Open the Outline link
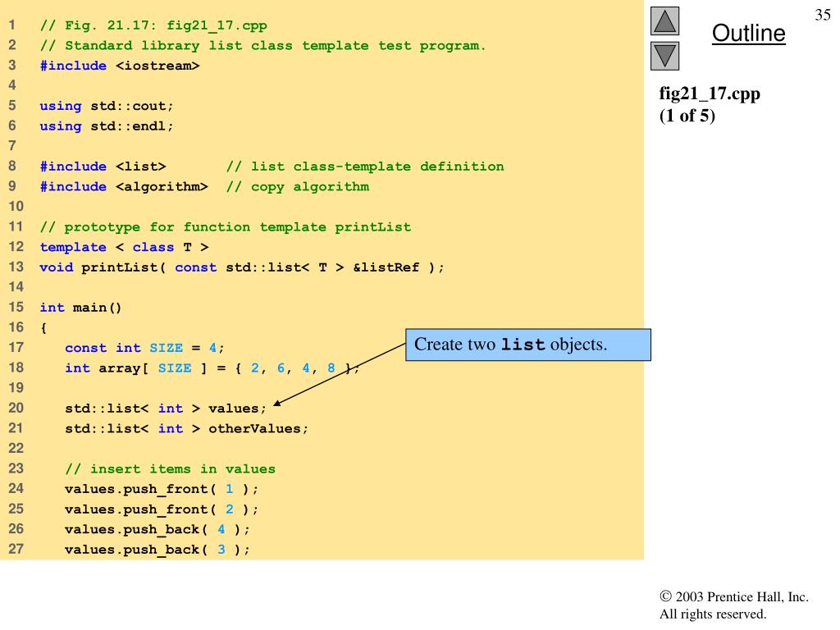 pyautogui.click(x=748, y=33)
